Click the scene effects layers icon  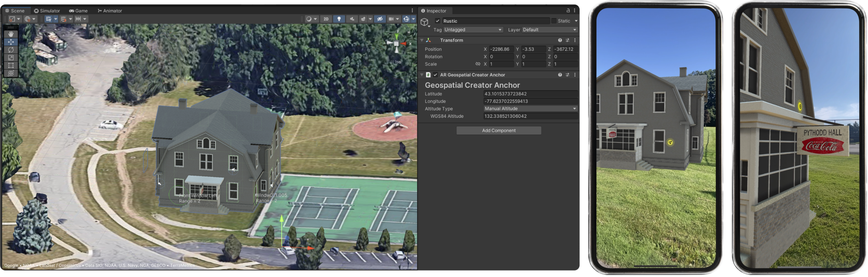363,19
